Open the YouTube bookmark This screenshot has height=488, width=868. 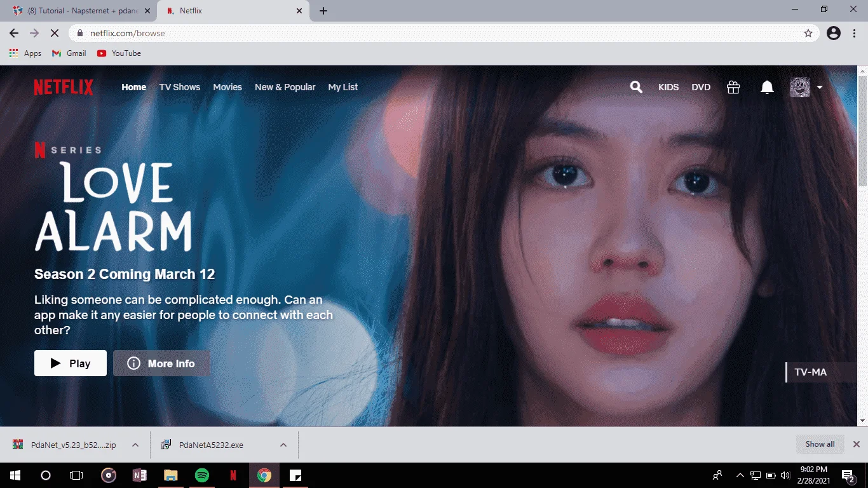[x=119, y=53]
